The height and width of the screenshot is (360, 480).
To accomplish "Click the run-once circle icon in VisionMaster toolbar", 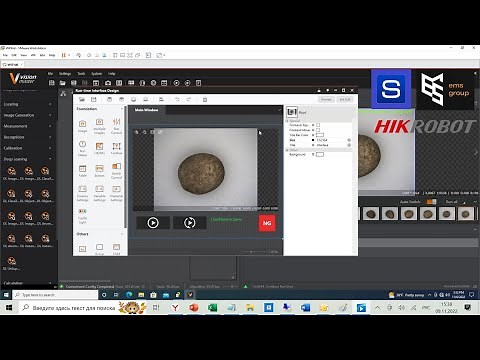I will coord(176,83).
